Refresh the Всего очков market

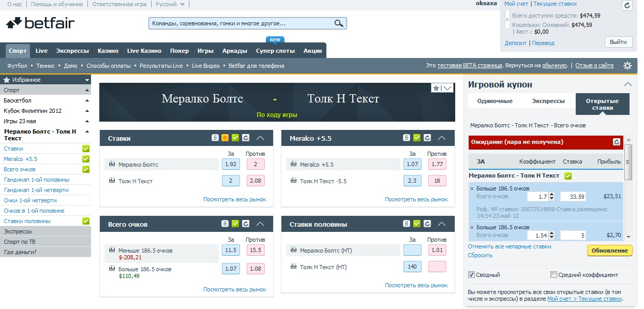point(246,224)
